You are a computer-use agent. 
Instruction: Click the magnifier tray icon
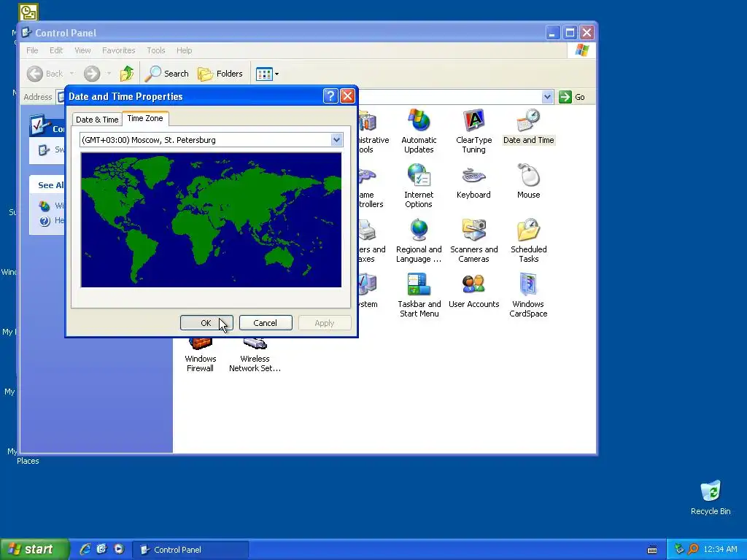coord(693,549)
